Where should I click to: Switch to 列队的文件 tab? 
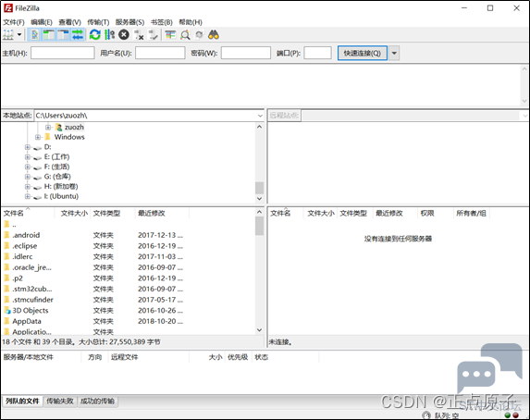(x=22, y=401)
